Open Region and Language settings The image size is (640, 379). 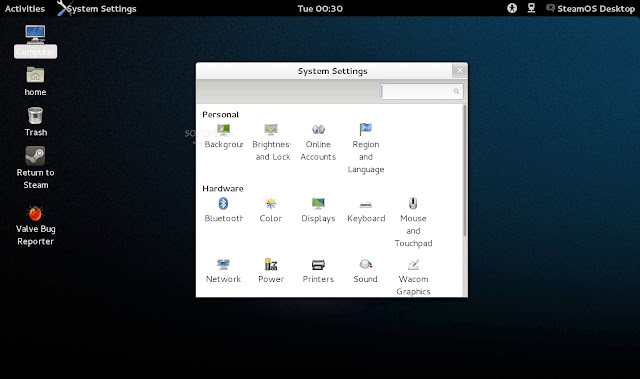[366, 149]
